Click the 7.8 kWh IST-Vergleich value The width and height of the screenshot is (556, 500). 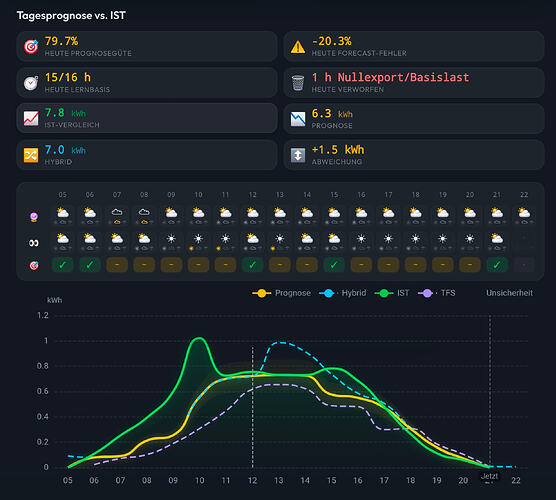65,113
